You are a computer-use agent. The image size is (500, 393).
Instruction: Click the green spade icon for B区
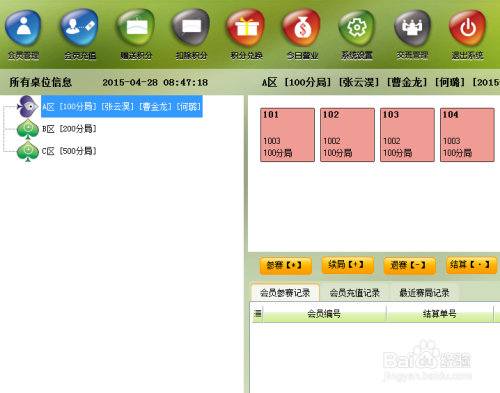28,129
